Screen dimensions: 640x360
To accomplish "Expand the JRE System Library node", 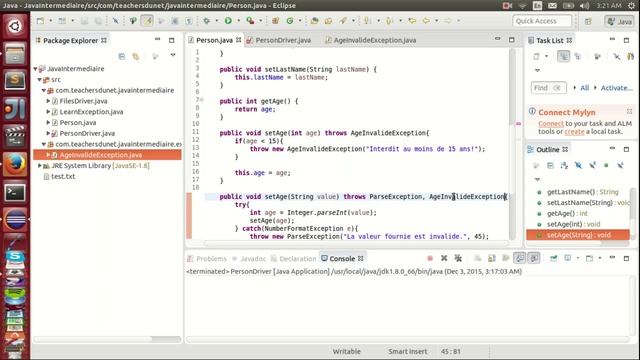I will tap(40, 165).
